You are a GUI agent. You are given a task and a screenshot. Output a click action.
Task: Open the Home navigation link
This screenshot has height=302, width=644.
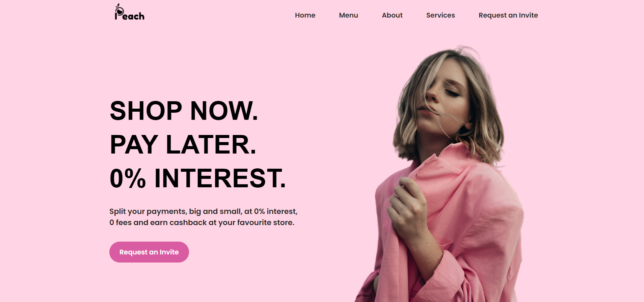(305, 15)
